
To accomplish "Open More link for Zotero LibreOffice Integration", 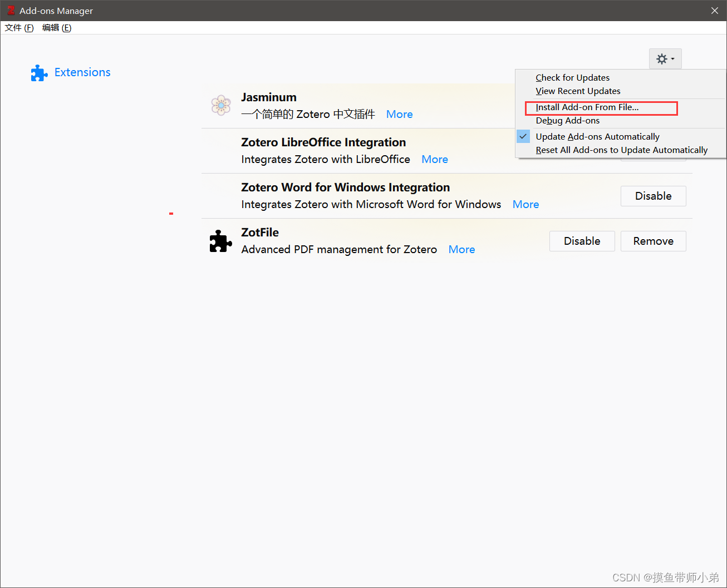I will [x=435, y=159].
